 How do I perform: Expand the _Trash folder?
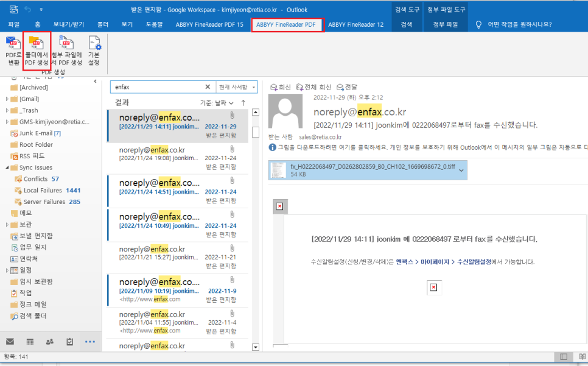[7, 110]
